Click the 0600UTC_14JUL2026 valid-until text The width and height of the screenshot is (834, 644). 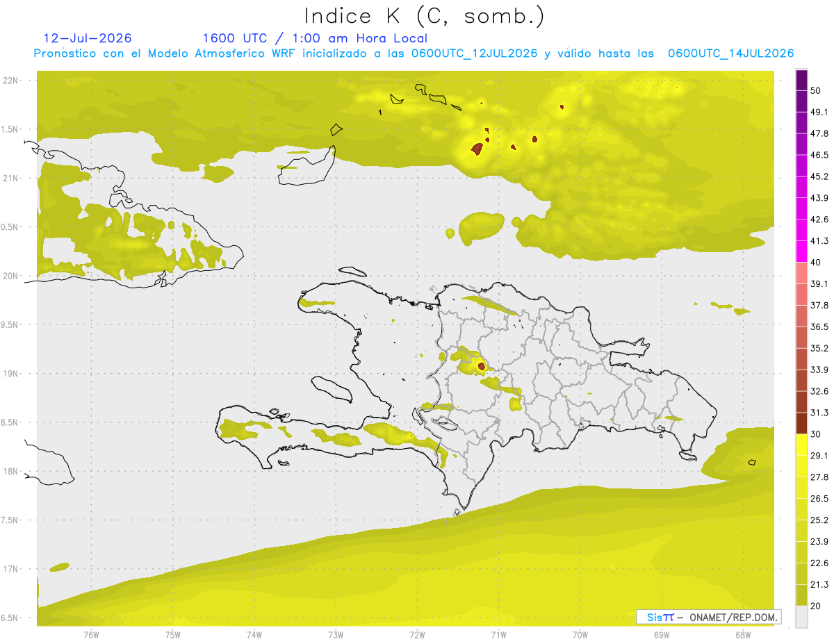730,53
